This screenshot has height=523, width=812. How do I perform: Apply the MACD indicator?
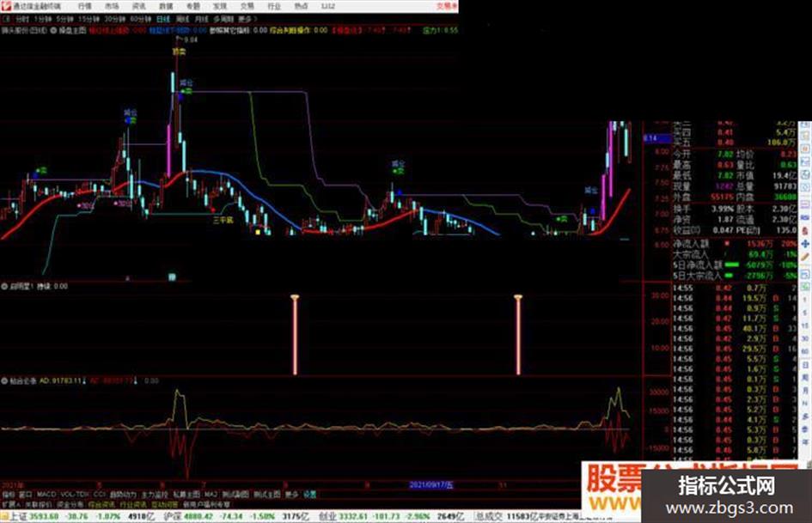tap(46, 495)
